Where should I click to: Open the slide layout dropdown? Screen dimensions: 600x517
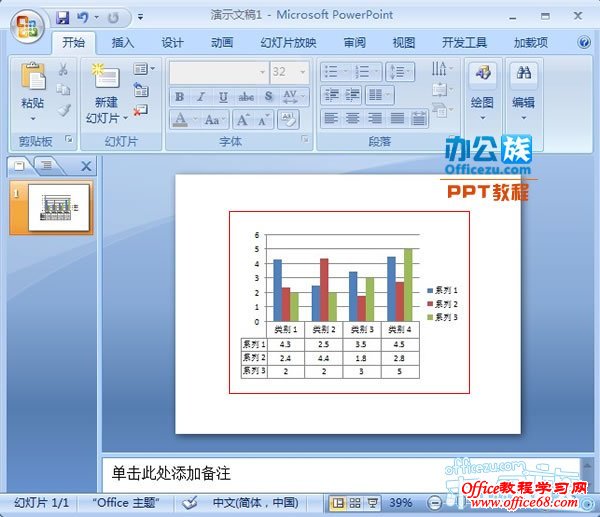tap(144, 69)
